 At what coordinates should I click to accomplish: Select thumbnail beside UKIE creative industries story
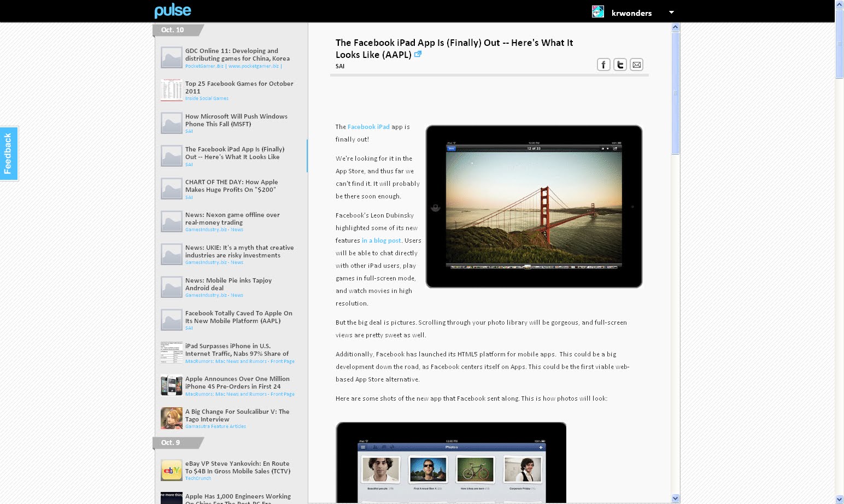(172, 254)
